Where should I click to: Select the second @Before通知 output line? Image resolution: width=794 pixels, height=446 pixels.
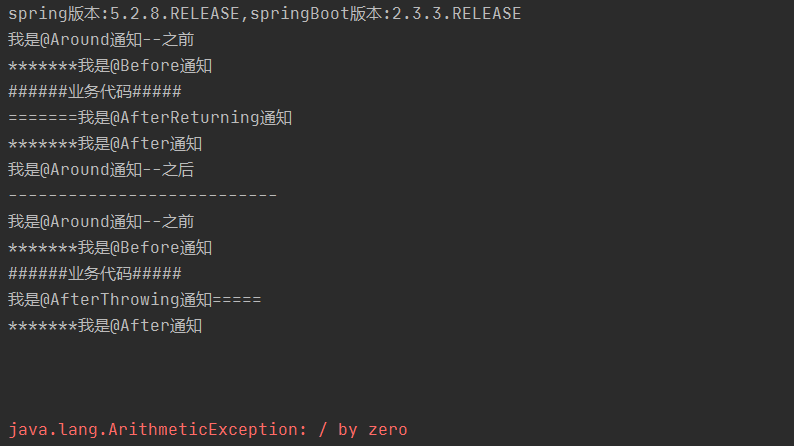point(110,248)
